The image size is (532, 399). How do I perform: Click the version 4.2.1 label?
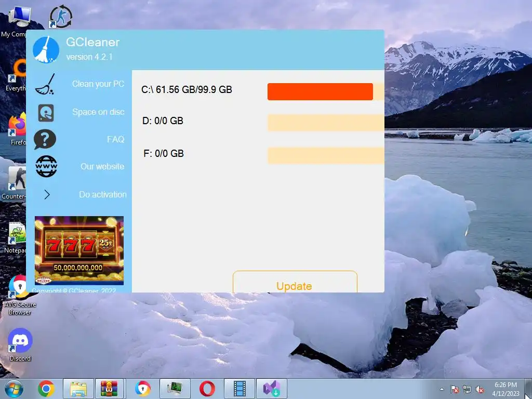[x=89, y=57]
